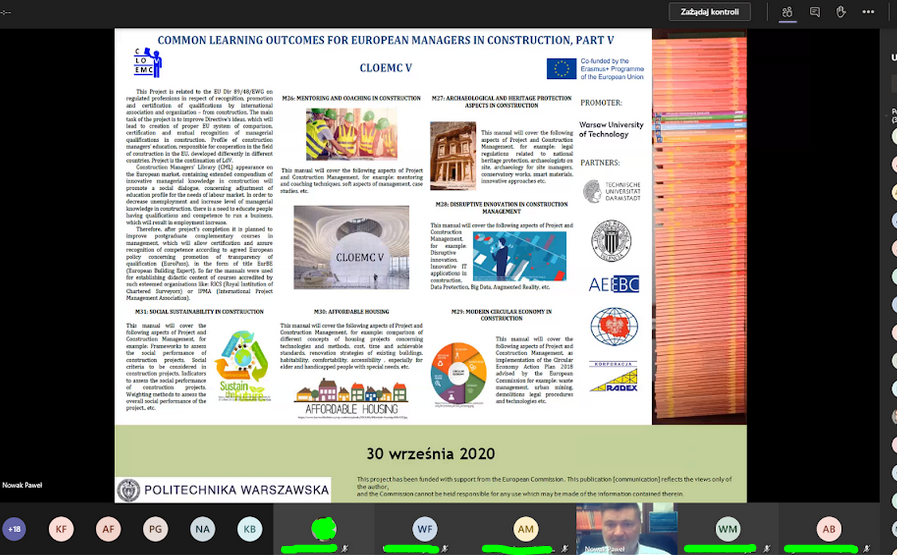
Task: Select Nowak Paweł's webcam video tile
Action: pyautogui.click(x=626, y=529)
